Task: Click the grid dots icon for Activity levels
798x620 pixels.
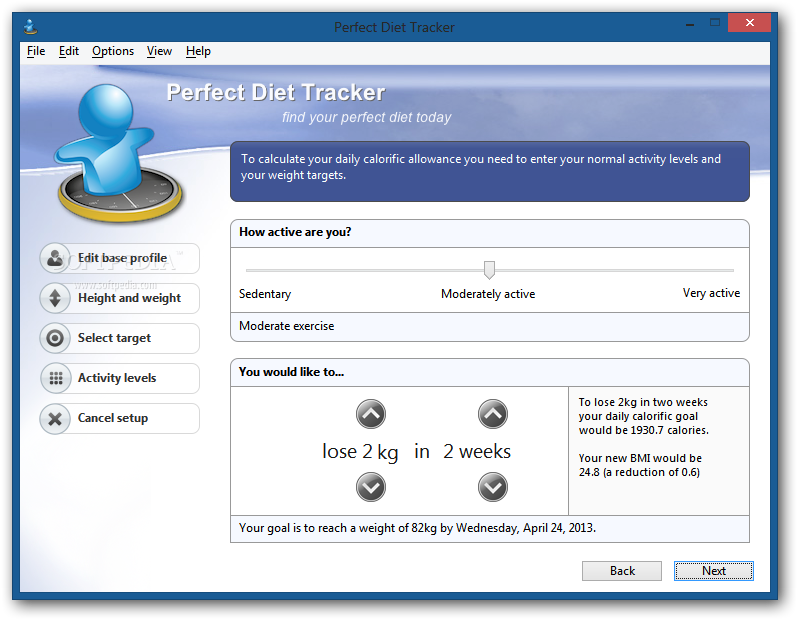Action: click(55, 378)
